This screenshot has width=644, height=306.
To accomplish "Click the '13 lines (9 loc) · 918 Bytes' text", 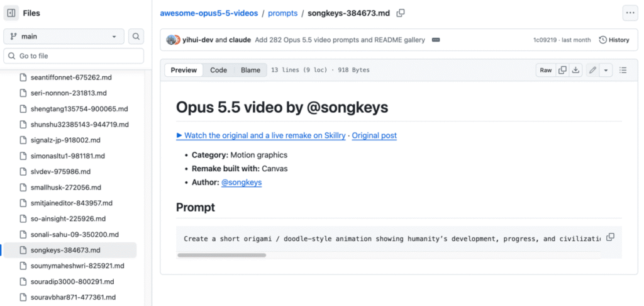I will (x=320, y=70).
